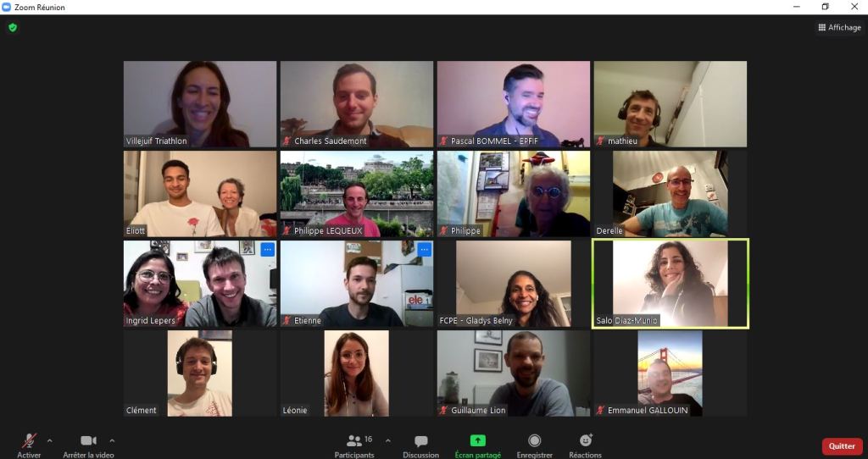This screenshot has width=868, height=459.
Task: Expand audio options arrow beside Activer
Action: point(50,440)
